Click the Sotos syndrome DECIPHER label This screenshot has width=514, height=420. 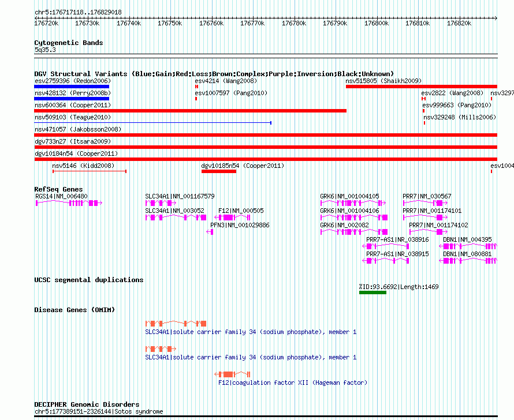(99, 411)
